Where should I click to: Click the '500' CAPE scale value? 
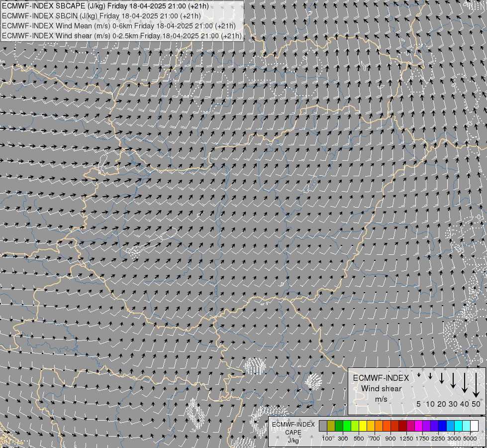click(359, 439)
